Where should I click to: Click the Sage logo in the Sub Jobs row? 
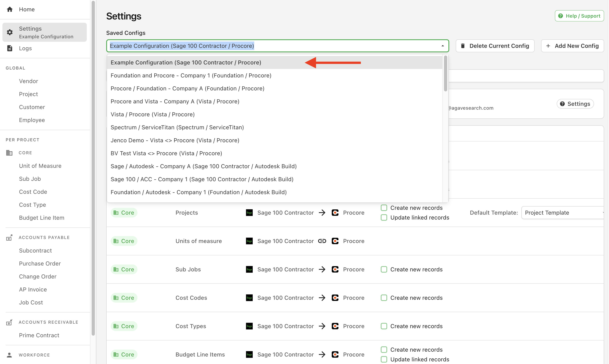coord(249,269)
